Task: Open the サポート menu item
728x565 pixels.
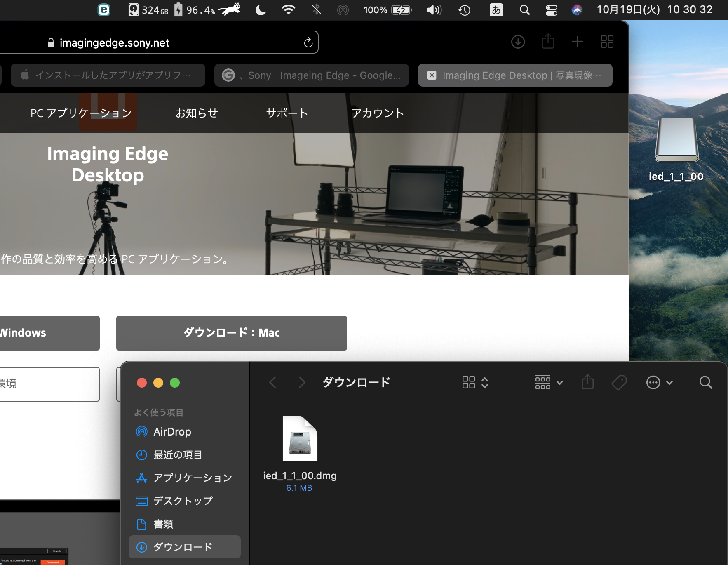Action: [x=287, y=113]
